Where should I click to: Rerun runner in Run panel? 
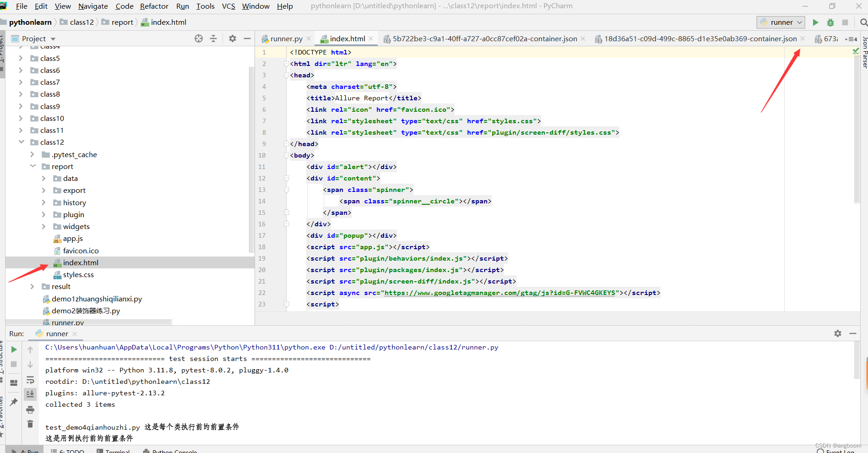click(14, 349)
